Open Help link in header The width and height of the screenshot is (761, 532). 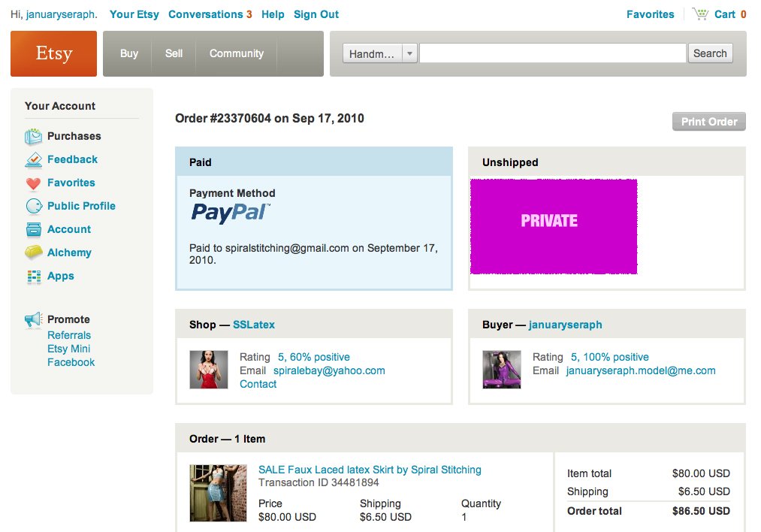273,14
